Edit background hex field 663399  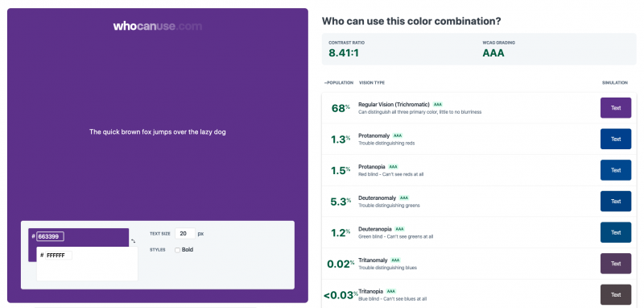(x=50, y=236)
